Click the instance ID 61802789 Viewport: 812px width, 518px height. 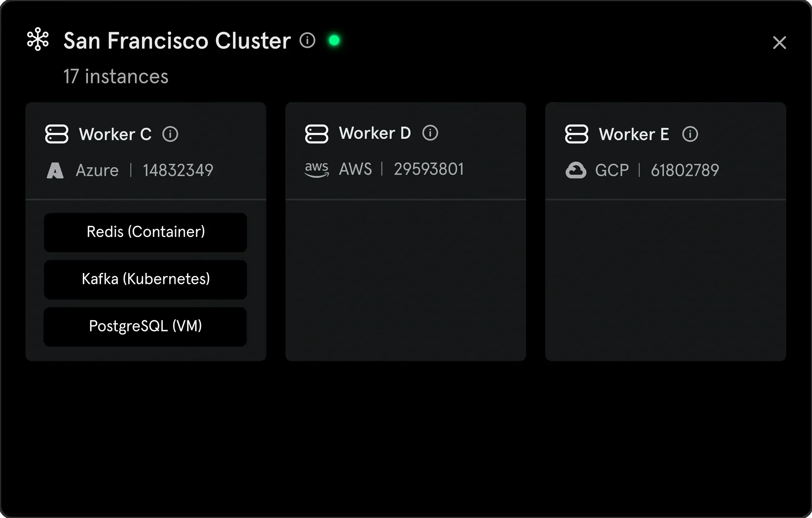tap(685, 171)
